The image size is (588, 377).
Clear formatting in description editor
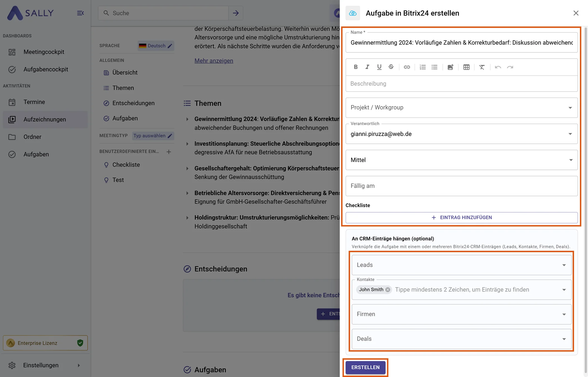click(x=482, y=67)
